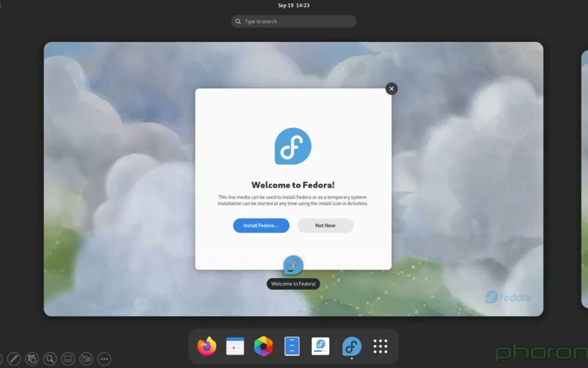Click the Fedora app icon at the bottom of the window preview
Image resolution: width=588 pixels, height=368 pixels.
click(x=293, y=265)
